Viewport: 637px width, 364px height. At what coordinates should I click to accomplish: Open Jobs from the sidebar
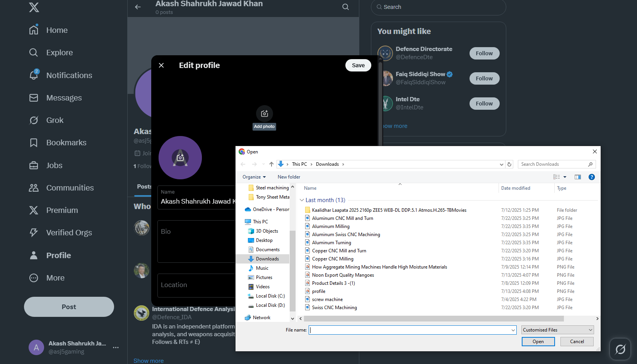click(x=46, y=165)
